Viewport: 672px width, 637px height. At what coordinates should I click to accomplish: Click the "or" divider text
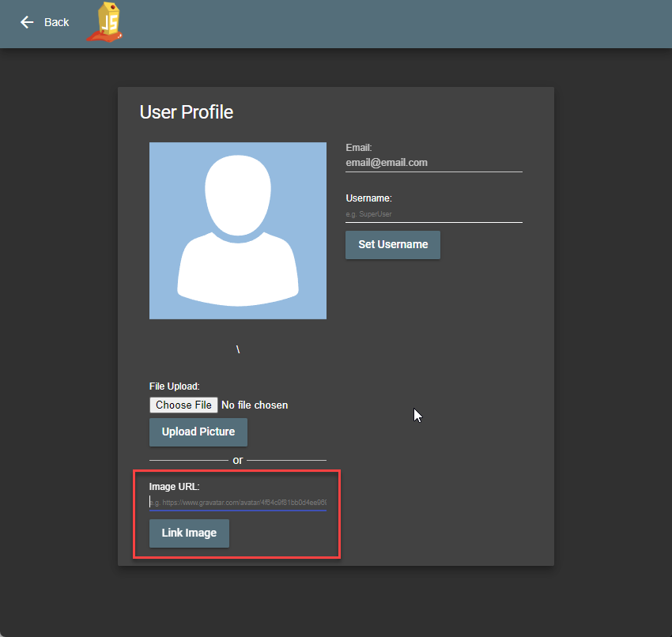coord(238,460)
